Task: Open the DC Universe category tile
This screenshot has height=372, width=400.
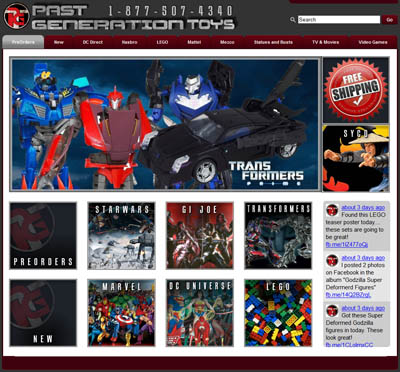Action: click(200, 313)
